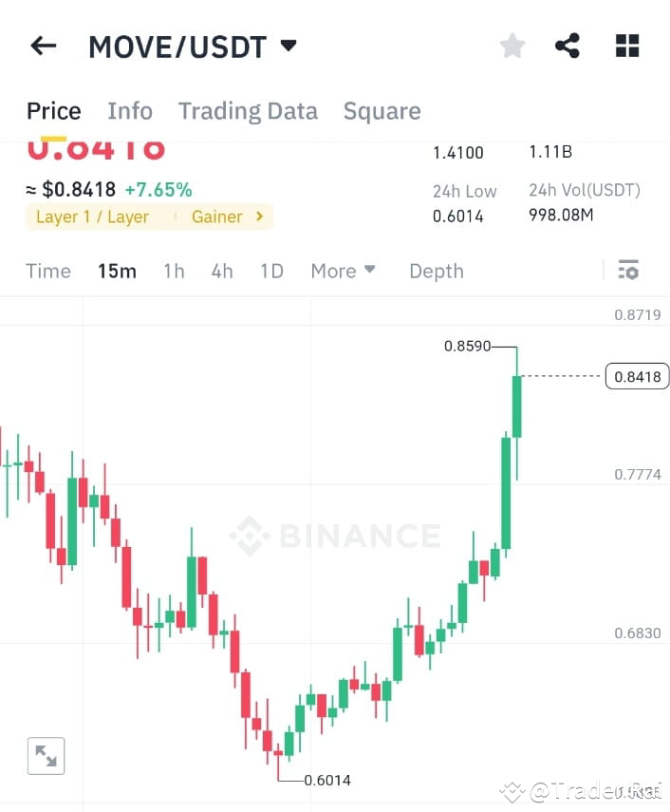
Task: Expand the More timeframes dropdown
Action: pos(343,271)
